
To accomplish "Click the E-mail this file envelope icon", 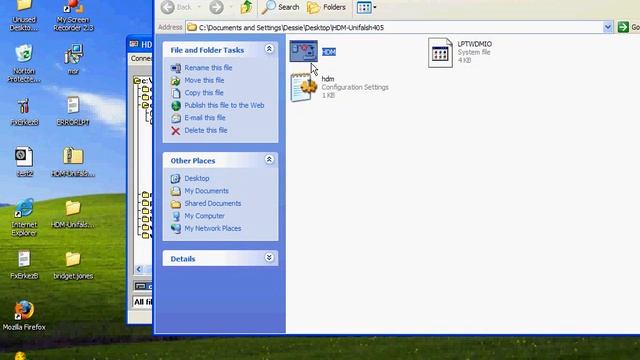I will pyautogui.click(x=176, y=118).
